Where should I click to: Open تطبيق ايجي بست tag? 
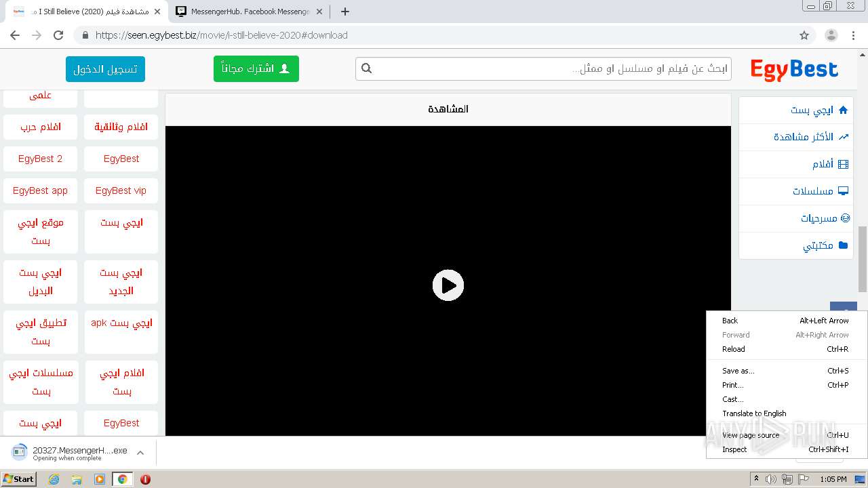(x=41, y=332)
